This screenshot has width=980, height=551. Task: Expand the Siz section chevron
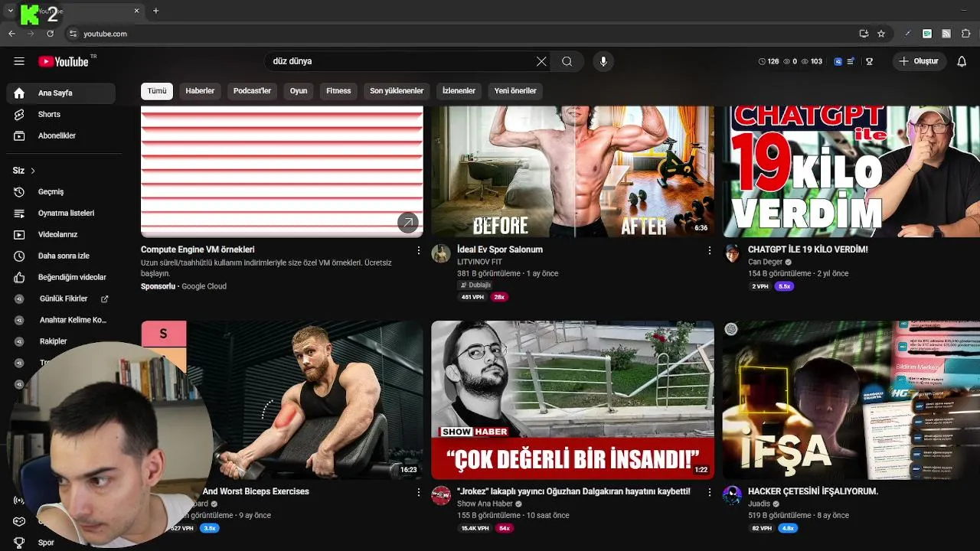point(33,171)
